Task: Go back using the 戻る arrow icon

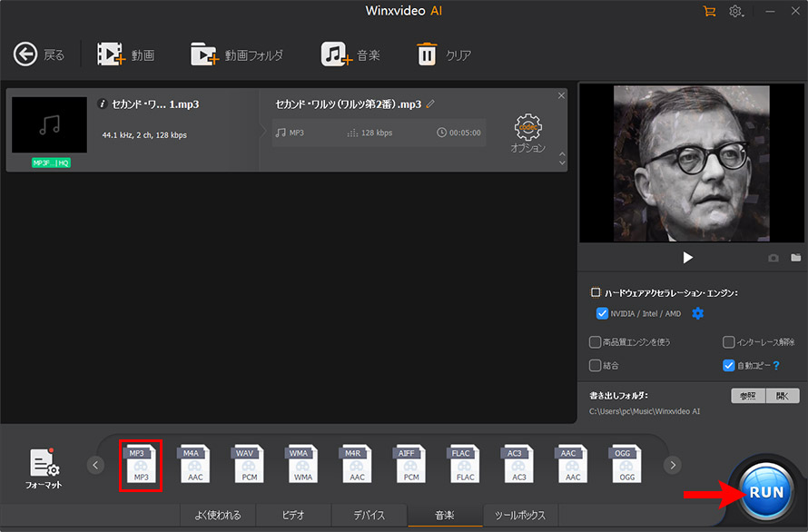Action: [25, 54]
